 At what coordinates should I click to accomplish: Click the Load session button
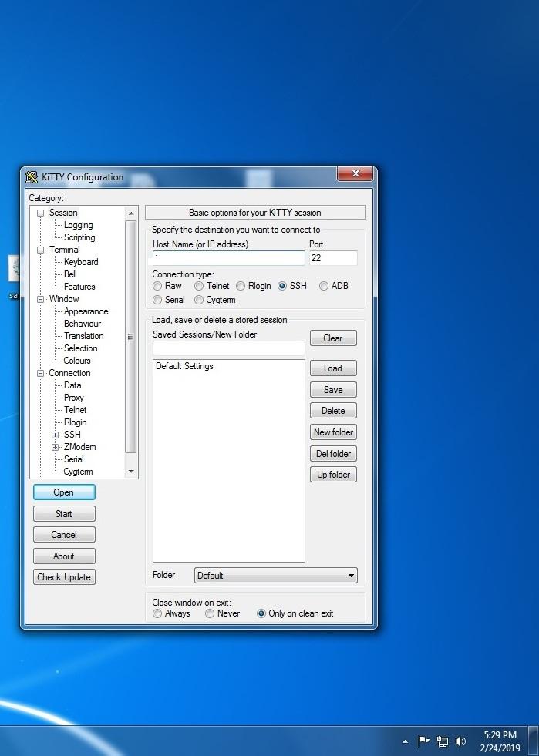tap(333, 368)
